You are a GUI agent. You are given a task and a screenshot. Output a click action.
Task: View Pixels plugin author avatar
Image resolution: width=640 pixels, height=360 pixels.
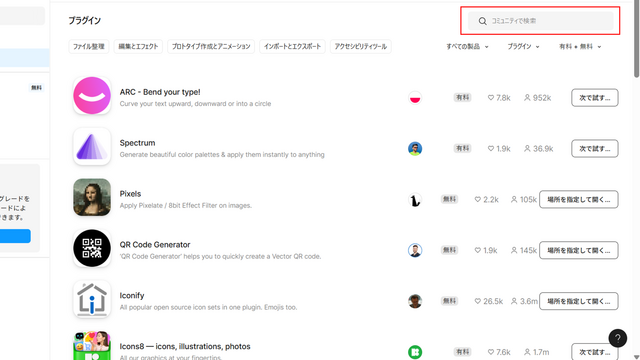coord(415,200)
